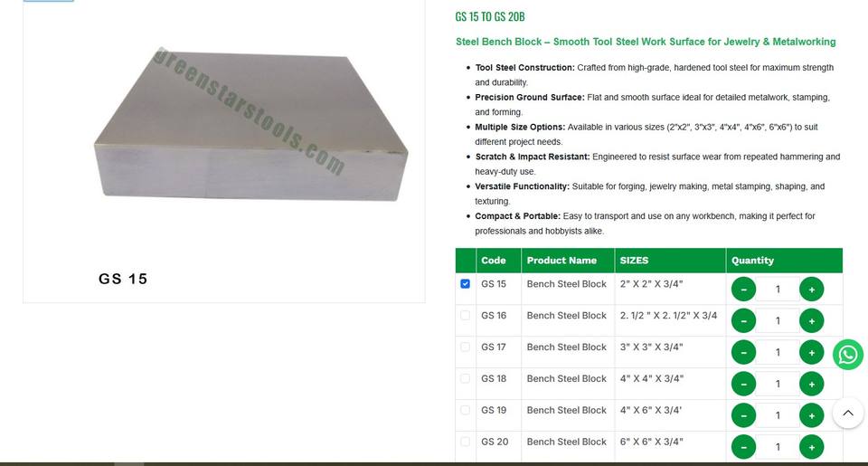Increase quantity for GS 20
The height and width of the screenshot is (466, 868).
click(812, 447)
